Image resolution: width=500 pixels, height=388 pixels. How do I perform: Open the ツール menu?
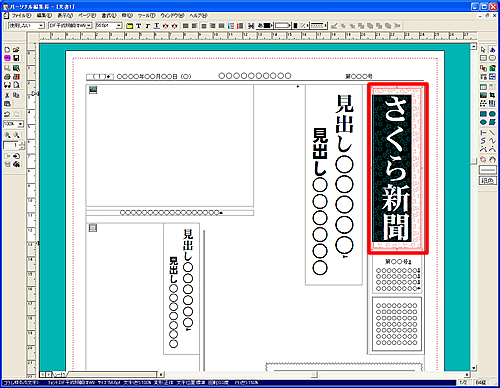pos(146,16)
